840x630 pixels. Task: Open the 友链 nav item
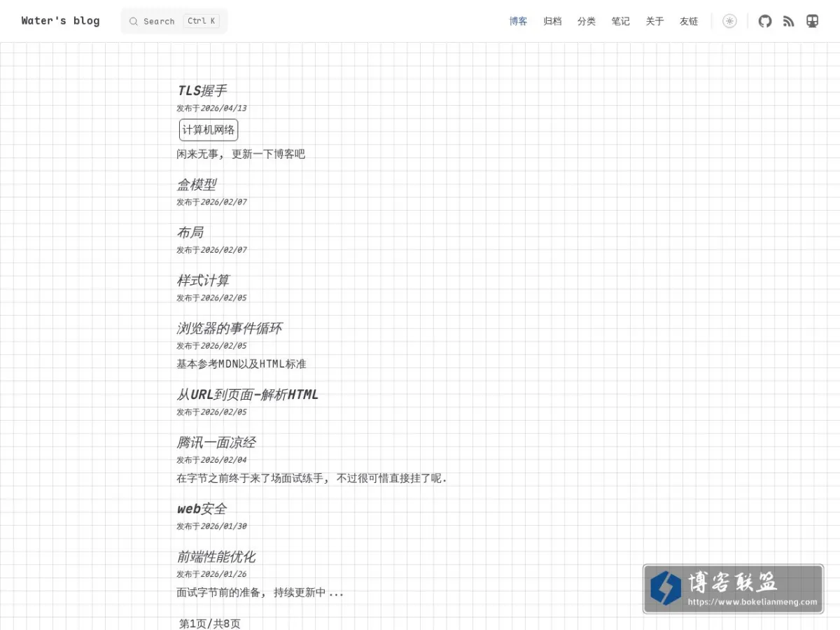point(689,21)
